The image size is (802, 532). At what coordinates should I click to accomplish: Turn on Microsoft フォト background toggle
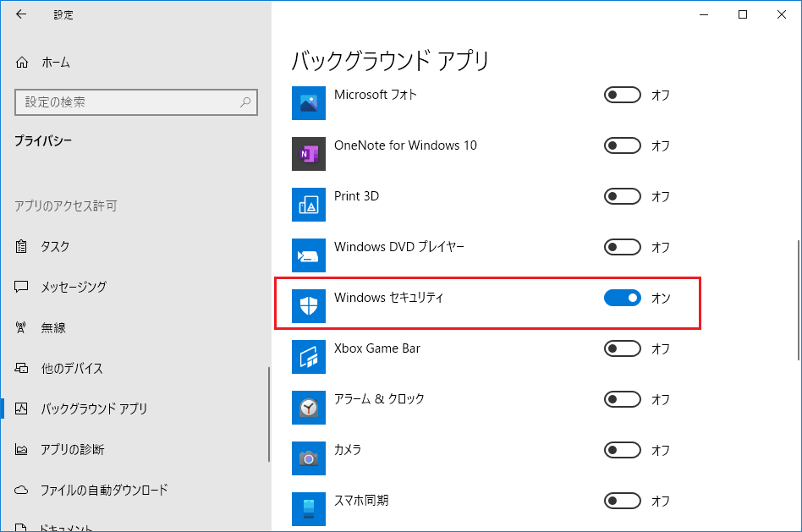pos(622,95)
